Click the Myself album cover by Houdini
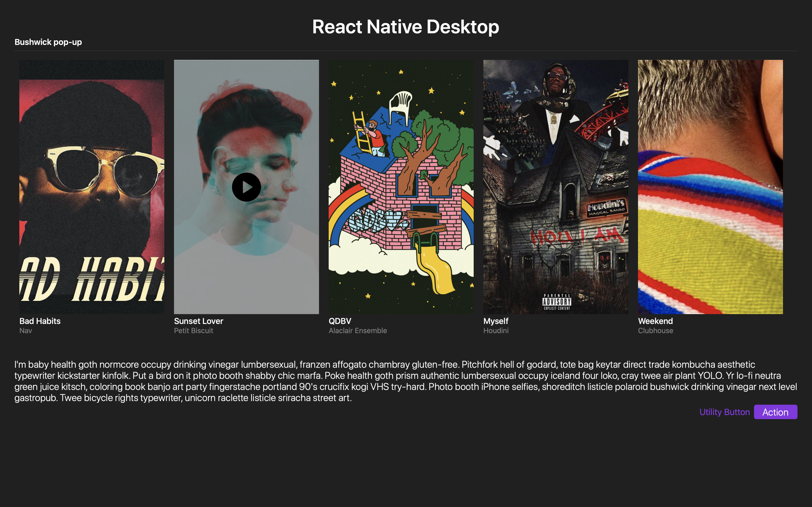The image size is (812, 507). point(556,187)
